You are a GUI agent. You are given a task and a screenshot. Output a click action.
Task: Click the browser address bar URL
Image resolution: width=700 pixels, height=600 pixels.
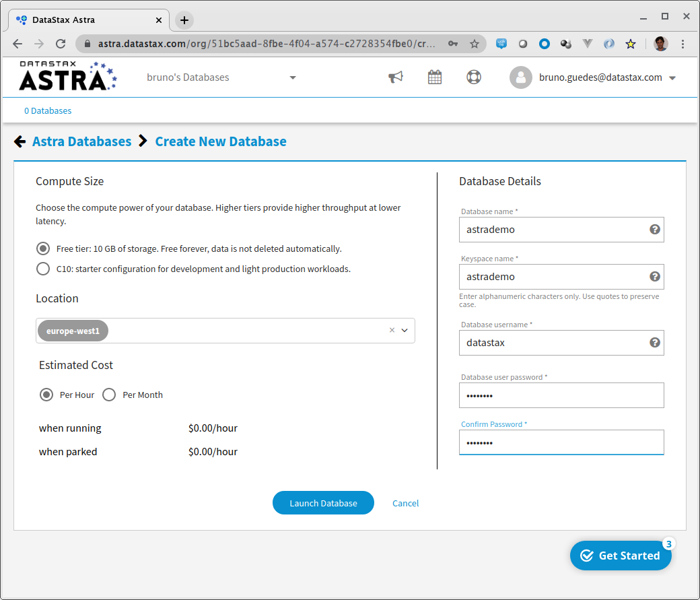click(x=267, y=44)
